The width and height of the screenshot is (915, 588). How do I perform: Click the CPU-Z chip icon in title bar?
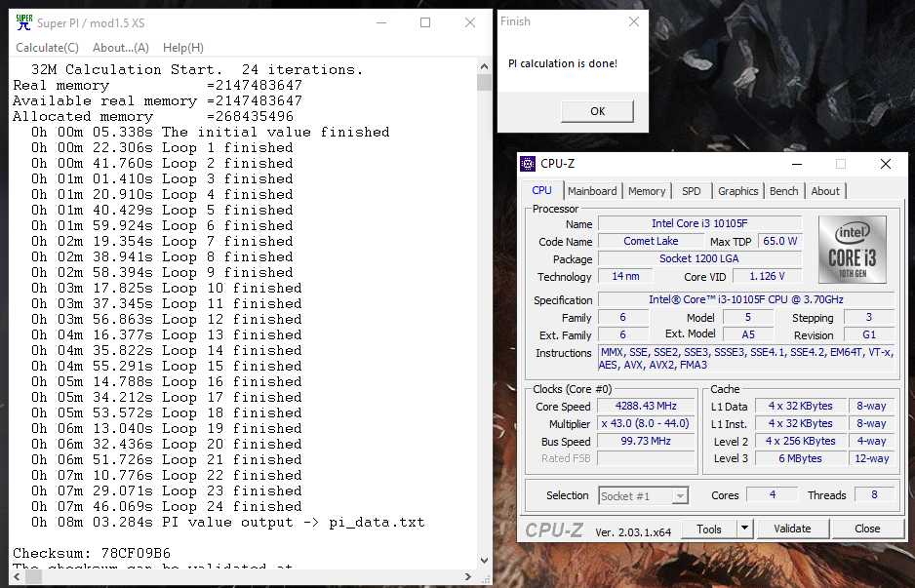click(528, 164)
